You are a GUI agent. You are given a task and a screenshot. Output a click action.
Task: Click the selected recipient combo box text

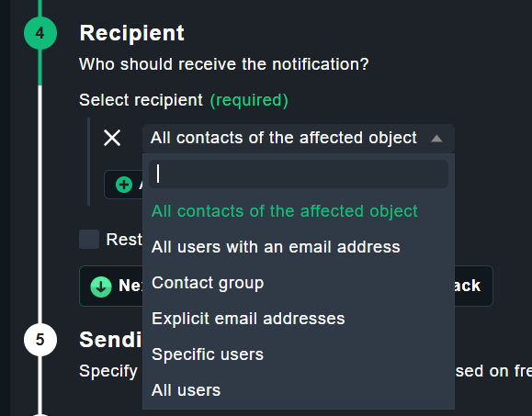284,138
